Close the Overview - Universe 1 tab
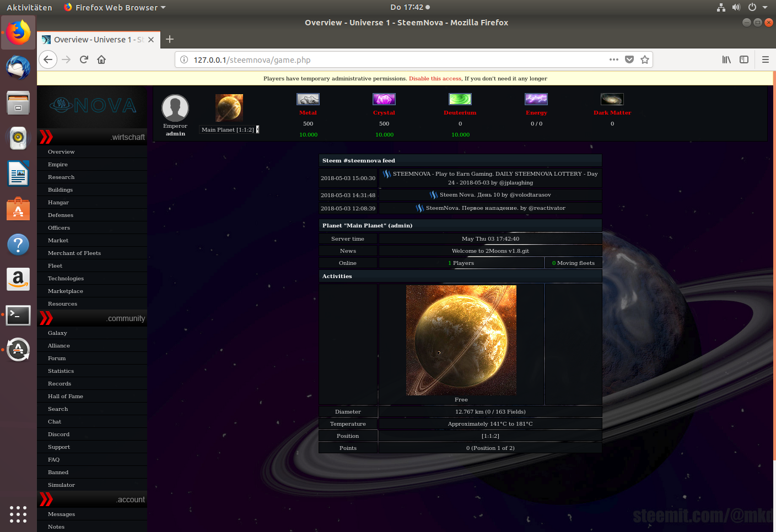 pos(151,40)
